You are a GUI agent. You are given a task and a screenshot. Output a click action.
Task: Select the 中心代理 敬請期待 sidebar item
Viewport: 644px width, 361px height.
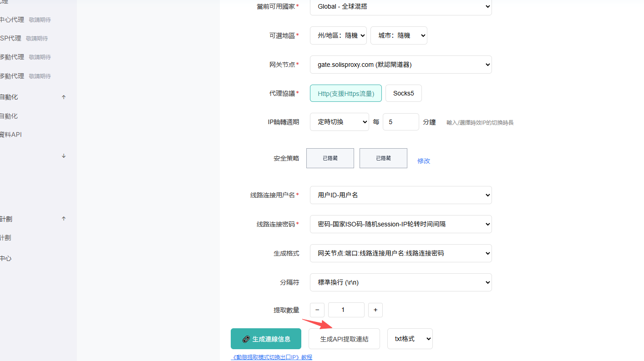coord(25,20)
